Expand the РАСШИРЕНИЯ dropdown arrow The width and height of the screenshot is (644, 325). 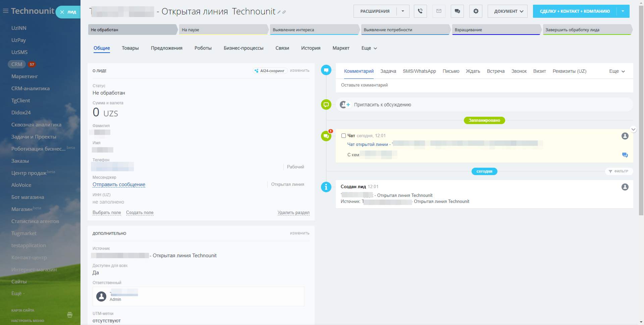pyautogui.click(x=403, y=11)
